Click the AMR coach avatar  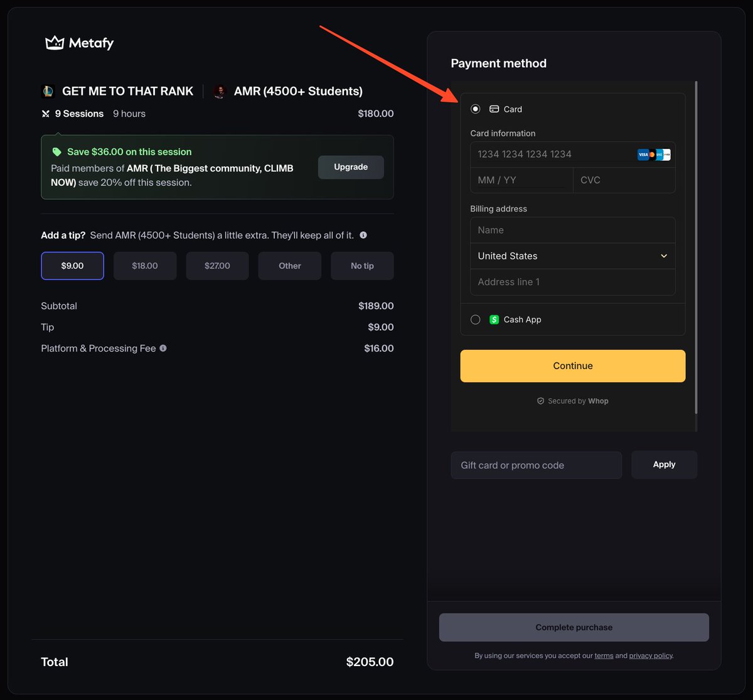[x=220, y=91]
